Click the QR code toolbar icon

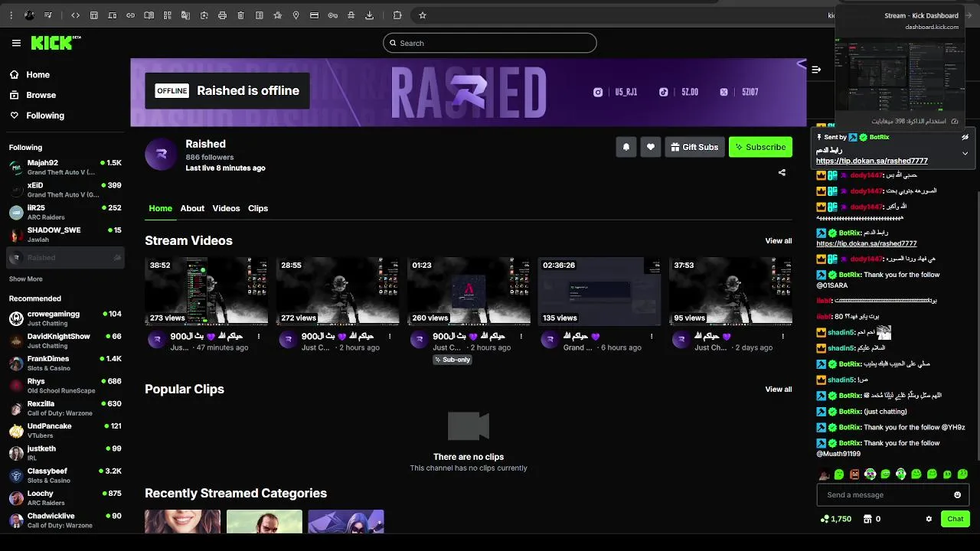pos(167,15)
